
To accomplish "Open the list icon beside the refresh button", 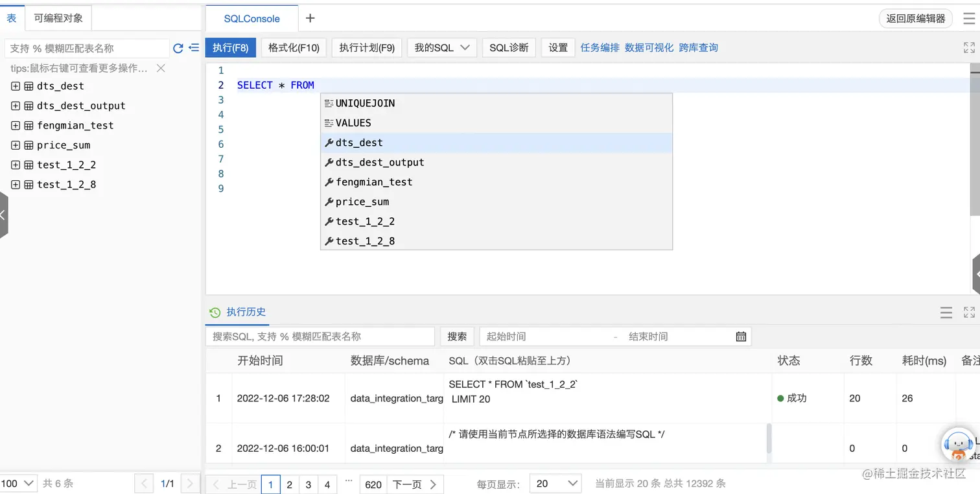I will (192, 48).
